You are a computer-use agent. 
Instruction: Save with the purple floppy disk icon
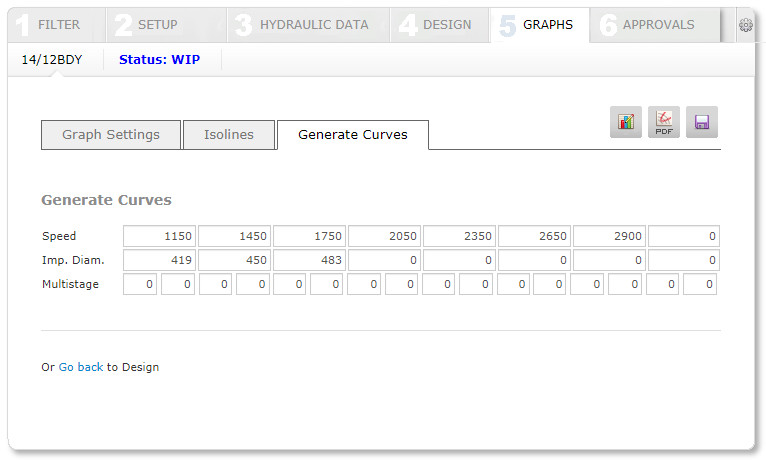(x=702, y=122)
